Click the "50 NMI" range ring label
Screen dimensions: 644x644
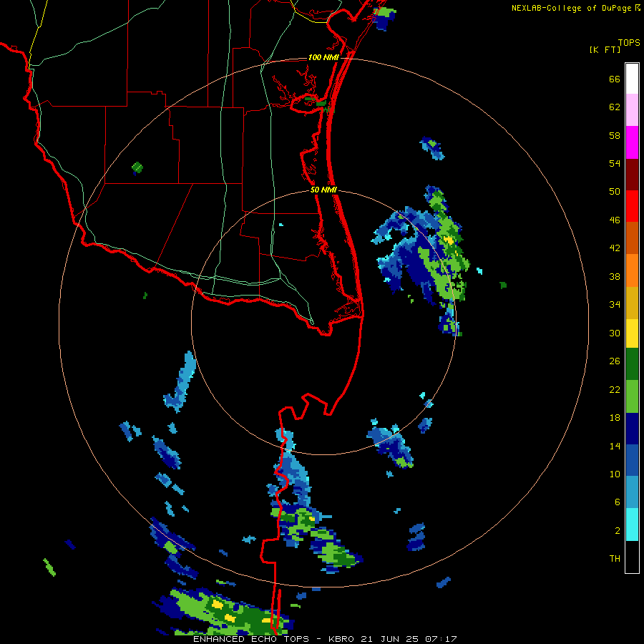(x=323, y=190)
